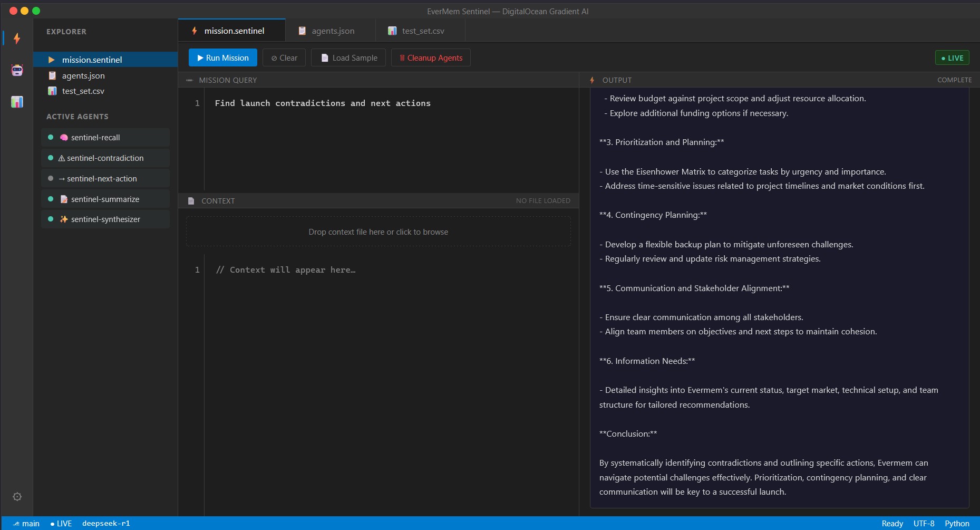Click the LIVE indicator in the status bar
The image size is (980, 530).
pos(61,524)
